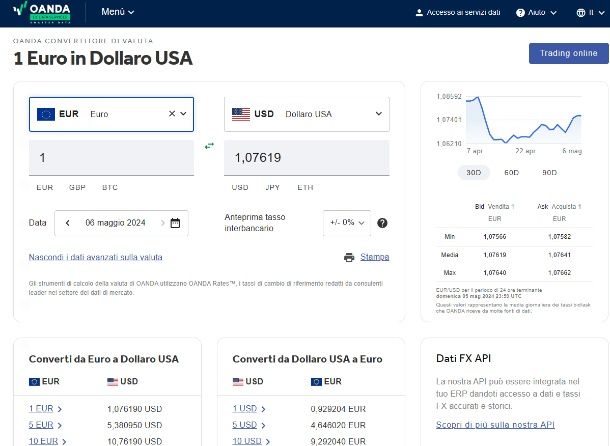Click the EUR amount input field

pos(111,158)
